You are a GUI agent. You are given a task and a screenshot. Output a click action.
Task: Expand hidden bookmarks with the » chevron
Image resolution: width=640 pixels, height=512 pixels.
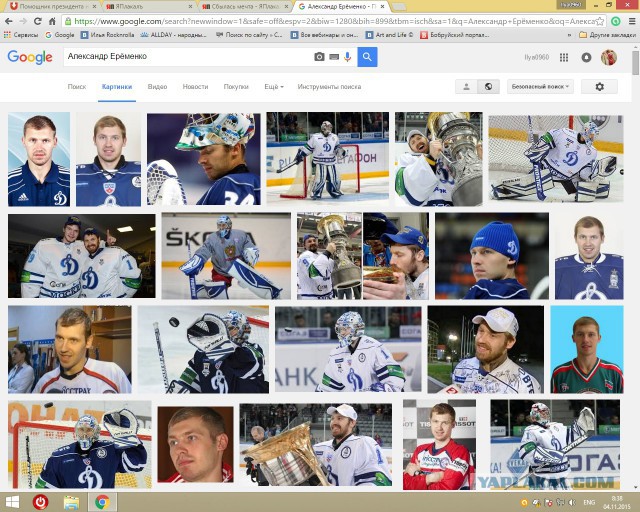569,35
